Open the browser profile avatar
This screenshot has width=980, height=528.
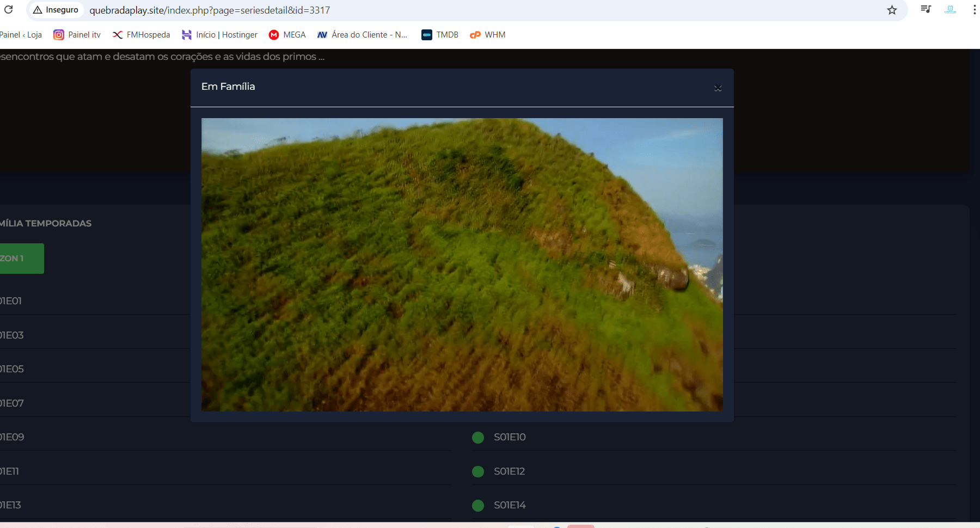click(x=950, y=10)
